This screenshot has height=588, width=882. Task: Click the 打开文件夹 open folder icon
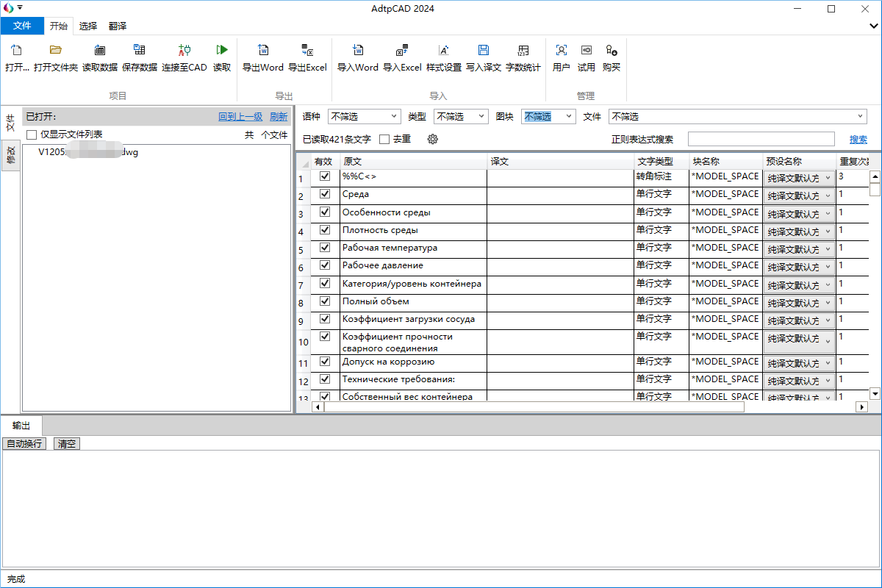click(55, 51)
